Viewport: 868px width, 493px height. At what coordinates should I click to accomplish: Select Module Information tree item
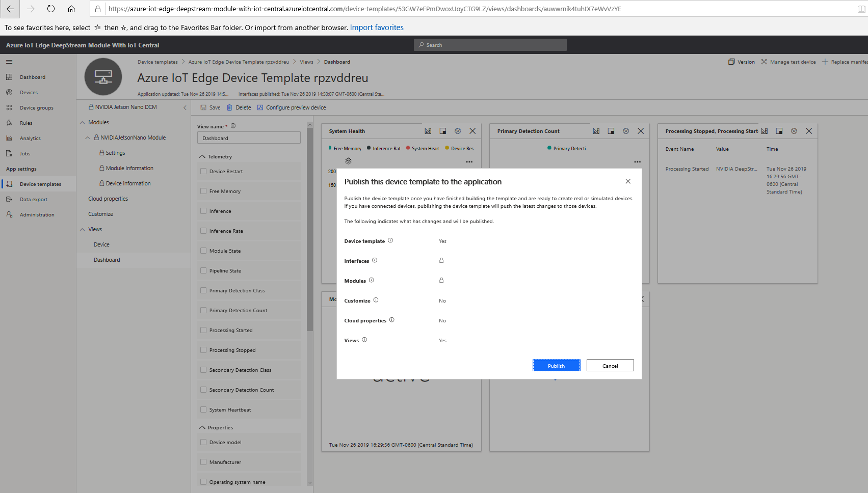(x=129, y=168)
